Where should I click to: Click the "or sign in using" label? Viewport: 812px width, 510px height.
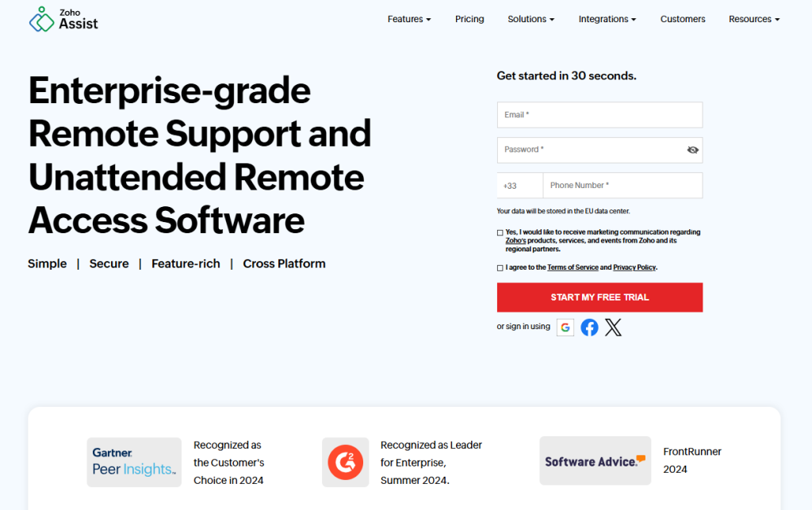(523, 327)
